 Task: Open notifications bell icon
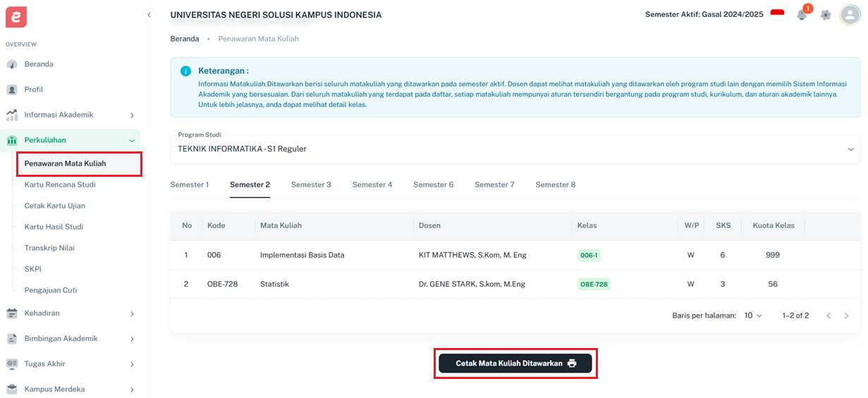(x=802, y=15)
